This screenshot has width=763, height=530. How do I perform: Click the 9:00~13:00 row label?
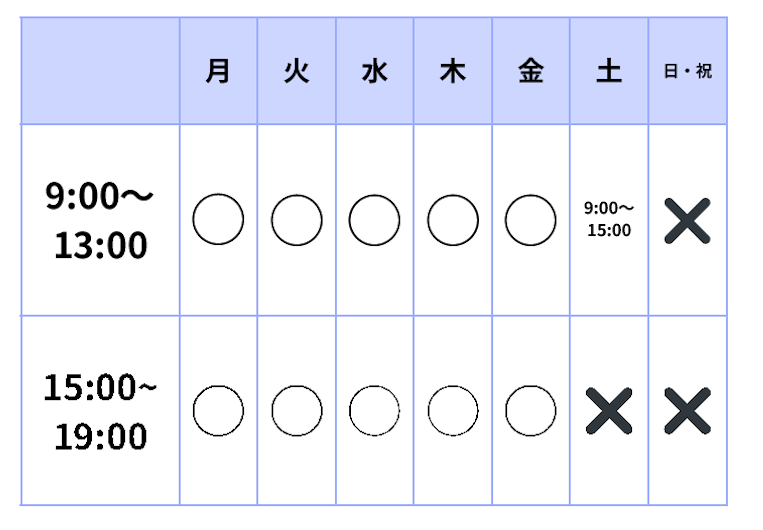click(x=100, y=220)
